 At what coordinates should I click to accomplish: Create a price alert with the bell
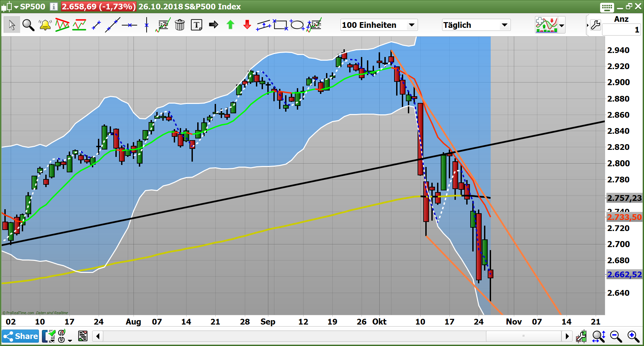pyautogui.click(x=45, y=25)
